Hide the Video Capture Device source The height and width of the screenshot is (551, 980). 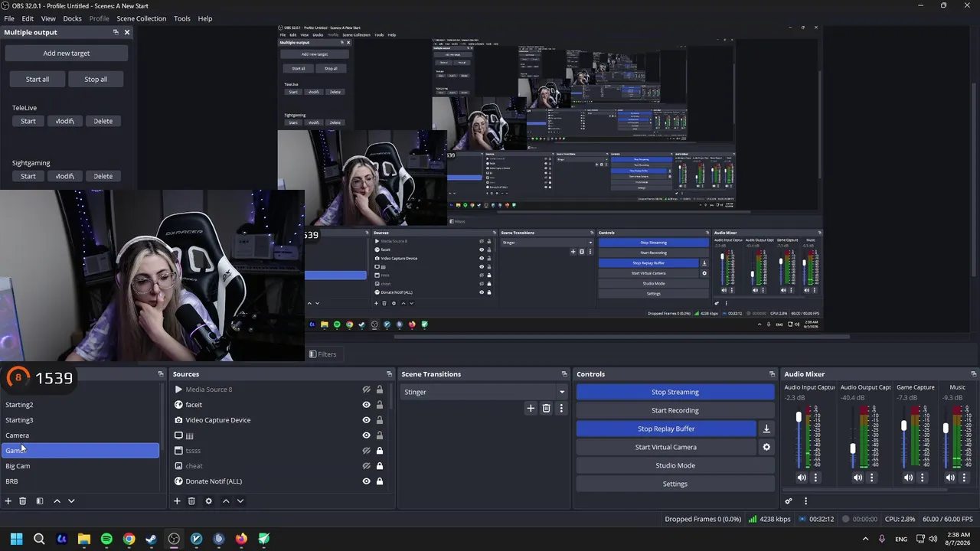coord(366,420)
